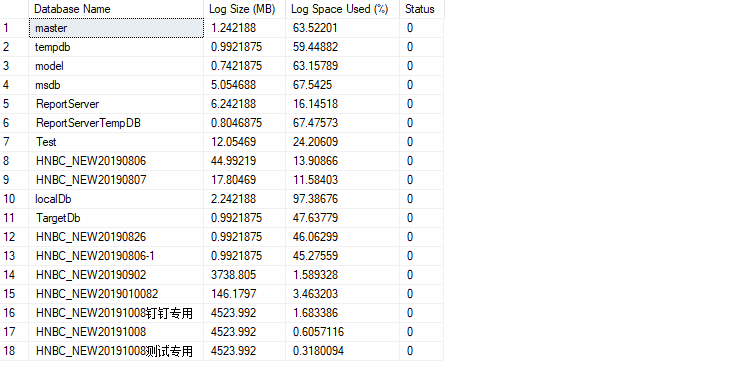
Task: Select the HNBC_NEW20190826 cell
Action: (x=116, y=237)
